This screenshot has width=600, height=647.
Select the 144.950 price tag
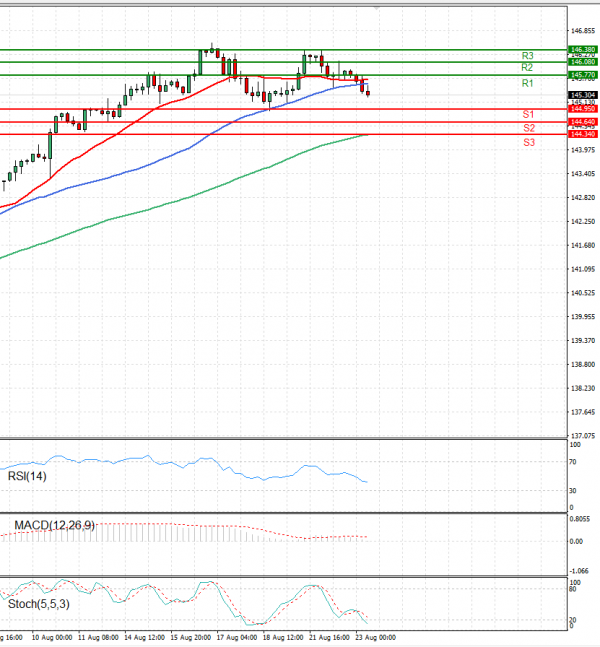pos(583,109)
